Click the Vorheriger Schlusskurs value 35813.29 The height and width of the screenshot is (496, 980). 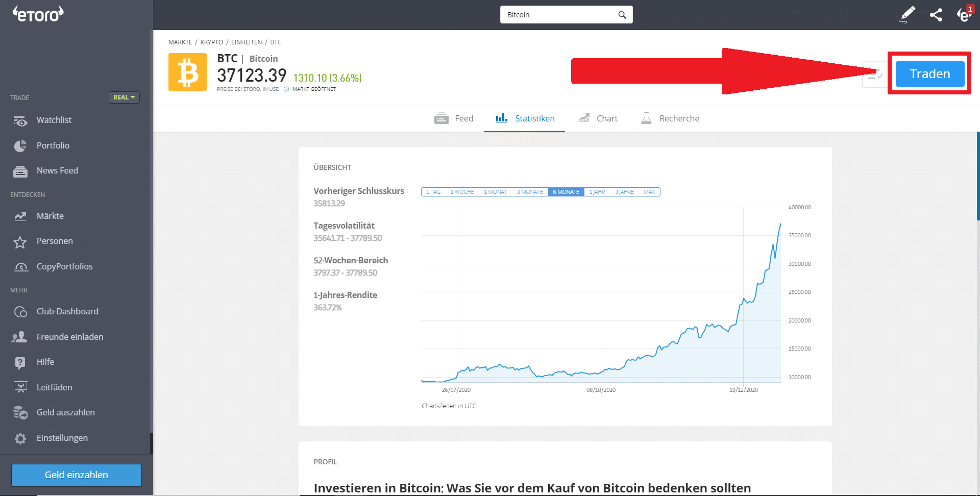tap(329, 204)
